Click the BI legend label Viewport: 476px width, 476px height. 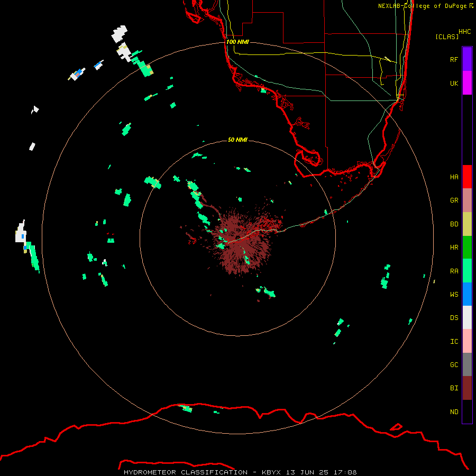(x=454, y=388)
